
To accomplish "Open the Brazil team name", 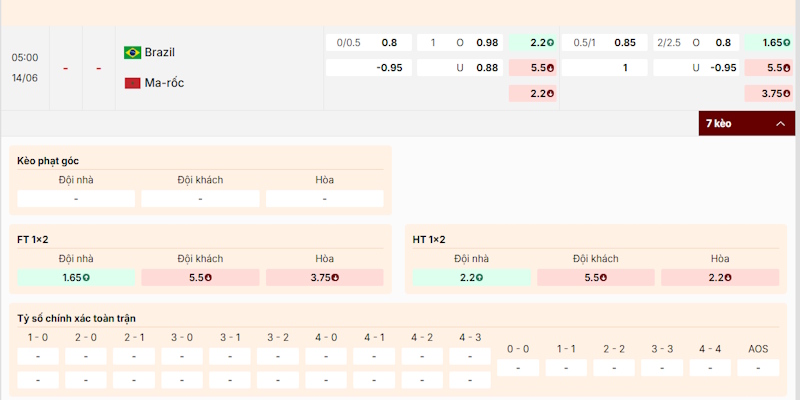I will click(160, 52).
